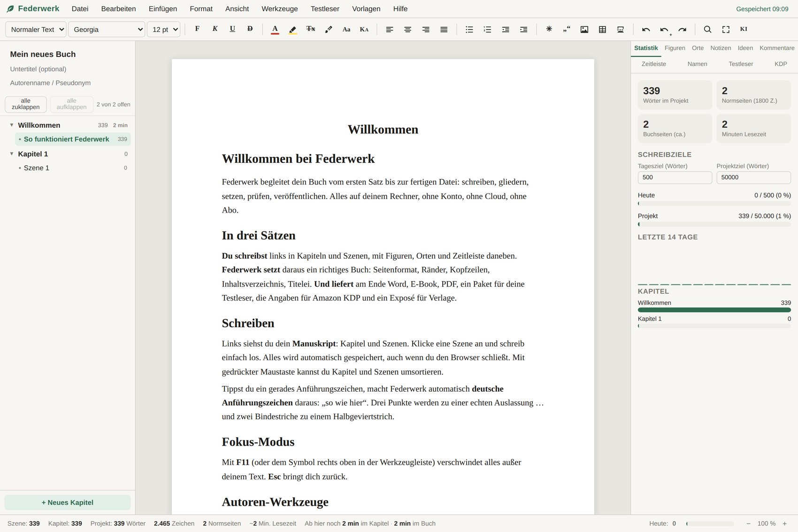Toggle bold formatting with the F icon
Screen dimensions: 798x532
click(x=197, y=29)
